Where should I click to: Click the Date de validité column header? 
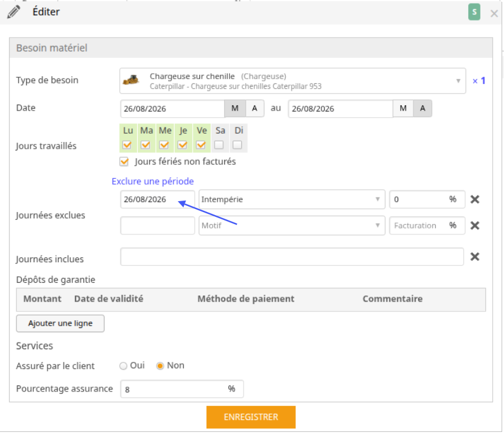tap(109, 299)
